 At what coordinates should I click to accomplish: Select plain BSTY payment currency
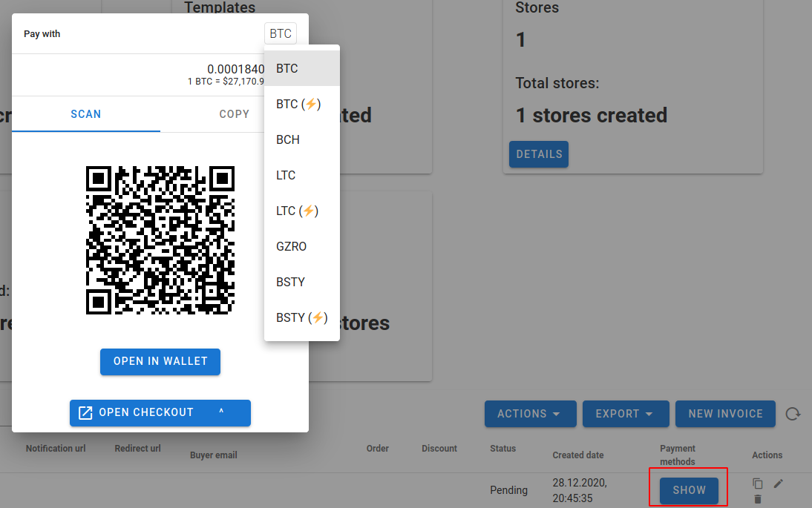[x=302, y=282]
